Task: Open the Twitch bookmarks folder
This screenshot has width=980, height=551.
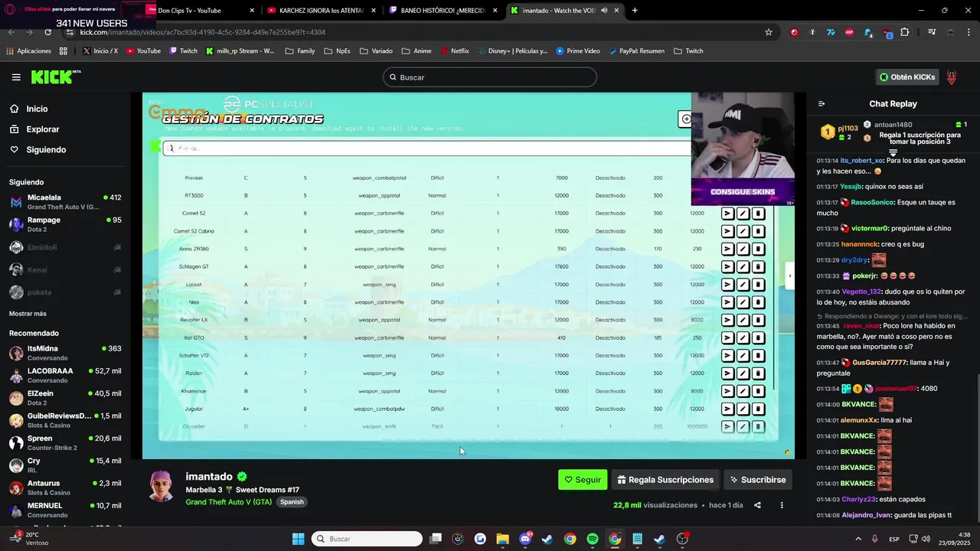Action: pos(688,51)
